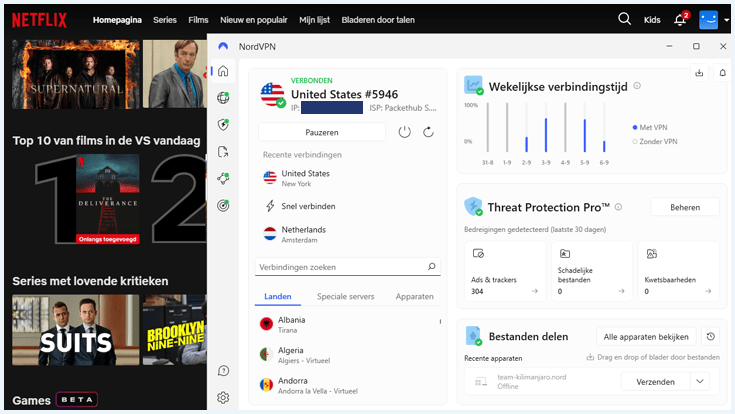
Task: Toggle the Met VPN legend item
Action: [650, 128]
